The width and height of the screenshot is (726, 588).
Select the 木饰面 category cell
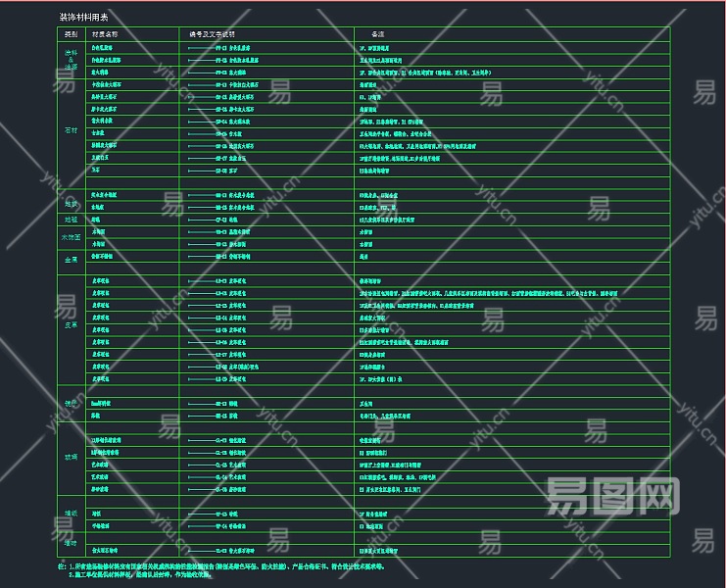coord(71,237)
